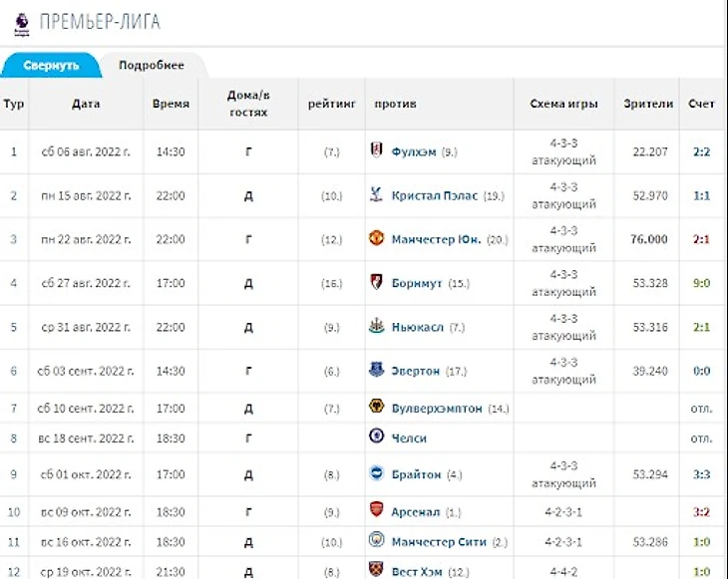Viewport: 728px width, 579px height.
Task: Open the Подробнее tab
Action: click(151, 65)
